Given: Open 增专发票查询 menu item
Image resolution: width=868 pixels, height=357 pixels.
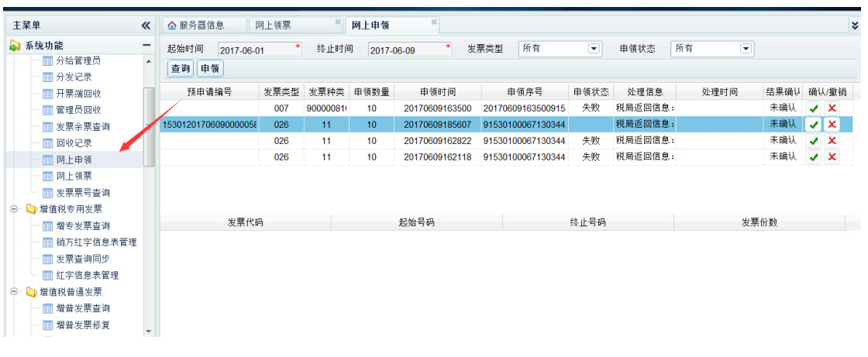Looking at the screenshot, I should point(83,226).
